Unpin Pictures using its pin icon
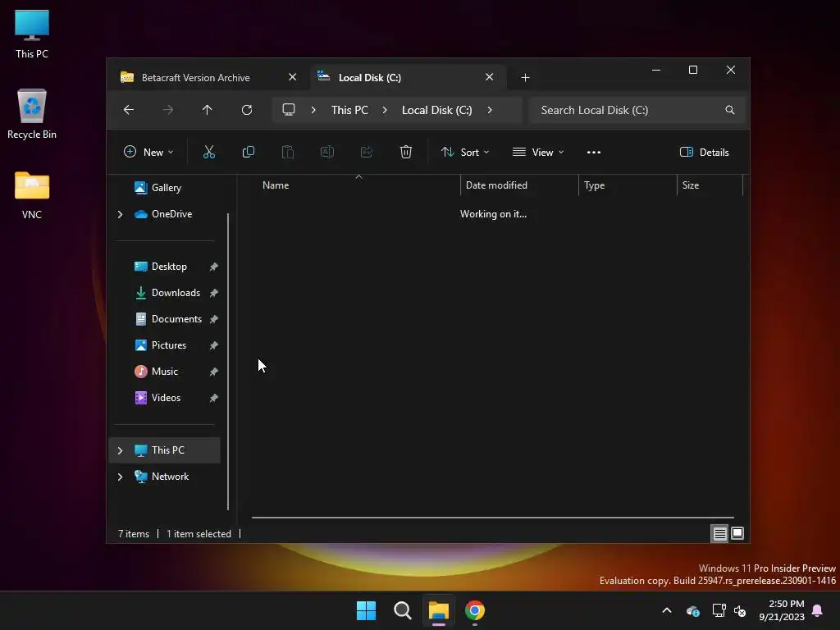Image resolution: width=840 pixels, height=630 pixels. [214, 345]
